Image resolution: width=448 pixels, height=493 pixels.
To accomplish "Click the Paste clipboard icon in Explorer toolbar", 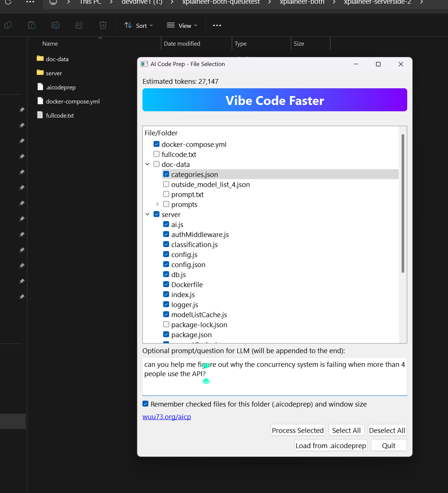I will tap(32, 25).
